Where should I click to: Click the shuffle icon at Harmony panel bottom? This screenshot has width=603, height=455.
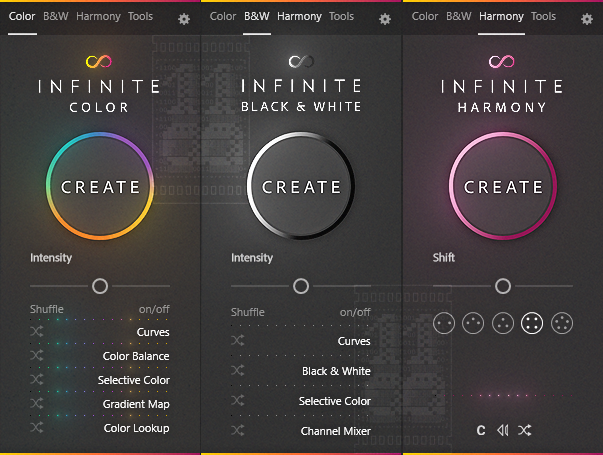click(x=525, y=430)
